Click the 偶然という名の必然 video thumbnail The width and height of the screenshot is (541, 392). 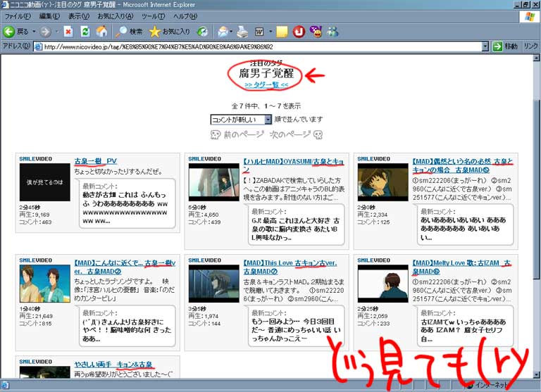(x=383, y=182)
